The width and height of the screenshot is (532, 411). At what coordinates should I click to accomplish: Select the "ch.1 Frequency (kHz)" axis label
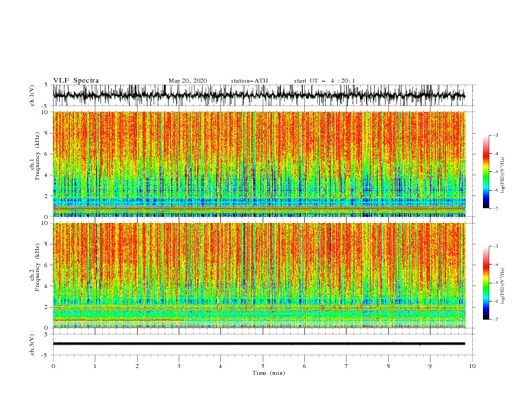tap(35, 164)
